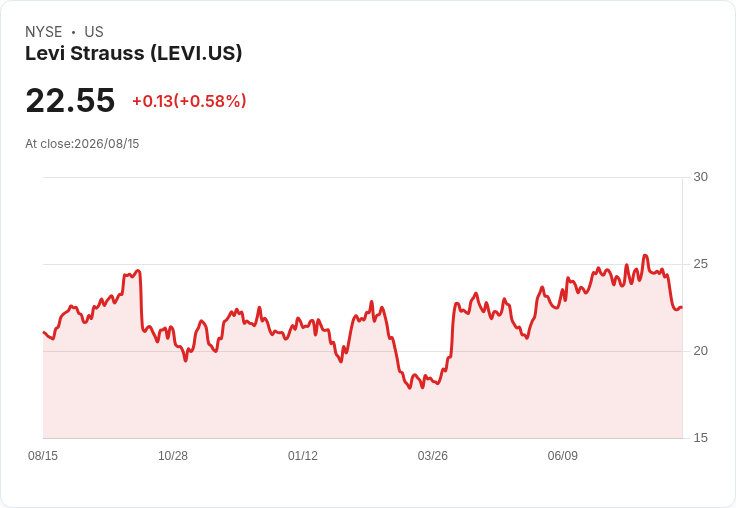The image size is (736, 508).
Task: Click the chart's highest peak above 25
Action: coord(645,256)
